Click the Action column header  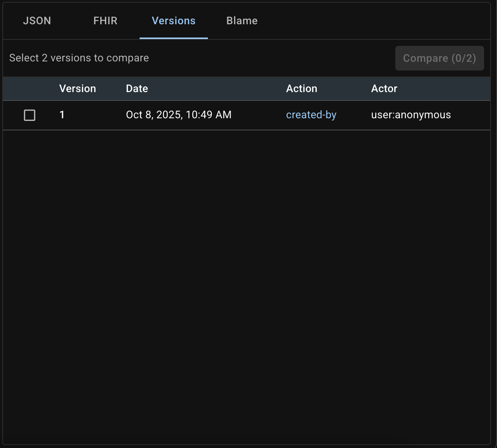click(302, 88)
